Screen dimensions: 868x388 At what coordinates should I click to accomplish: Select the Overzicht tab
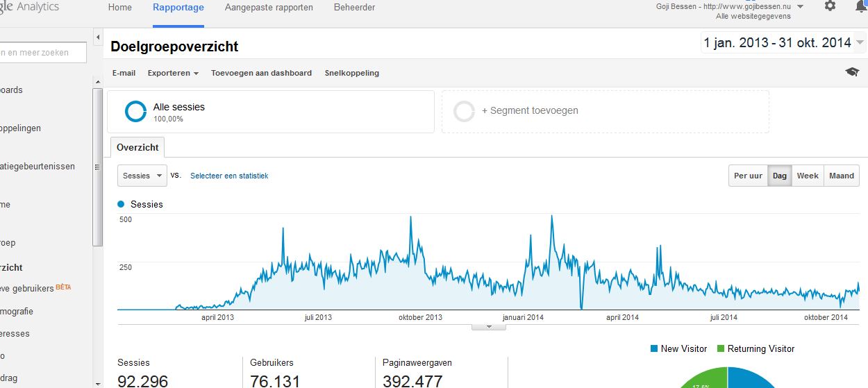click(x=137, y=147)
